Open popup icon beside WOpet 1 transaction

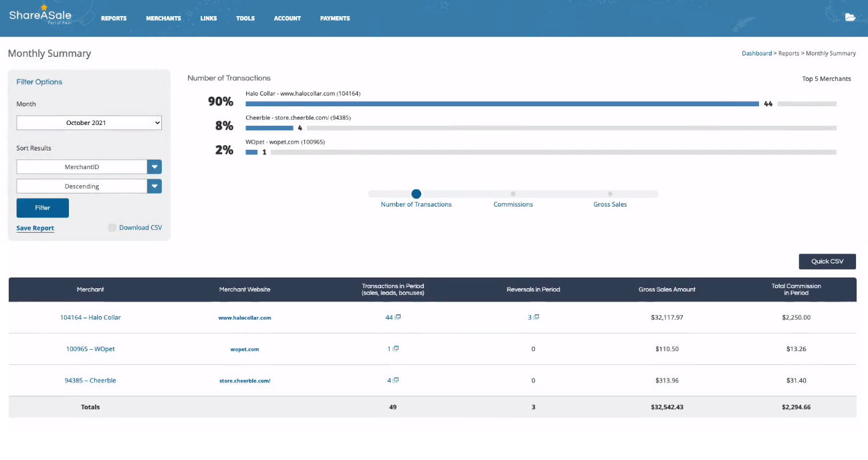pos(396,349)
